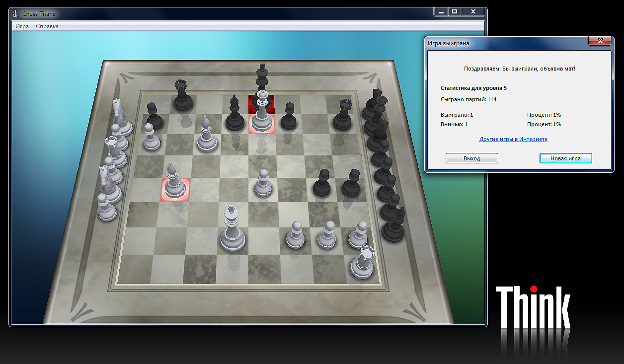Viewport: 624px width, 364px height.
Task: Click Процент: 1% in the Ничьи row
Action: pos(544,124)
